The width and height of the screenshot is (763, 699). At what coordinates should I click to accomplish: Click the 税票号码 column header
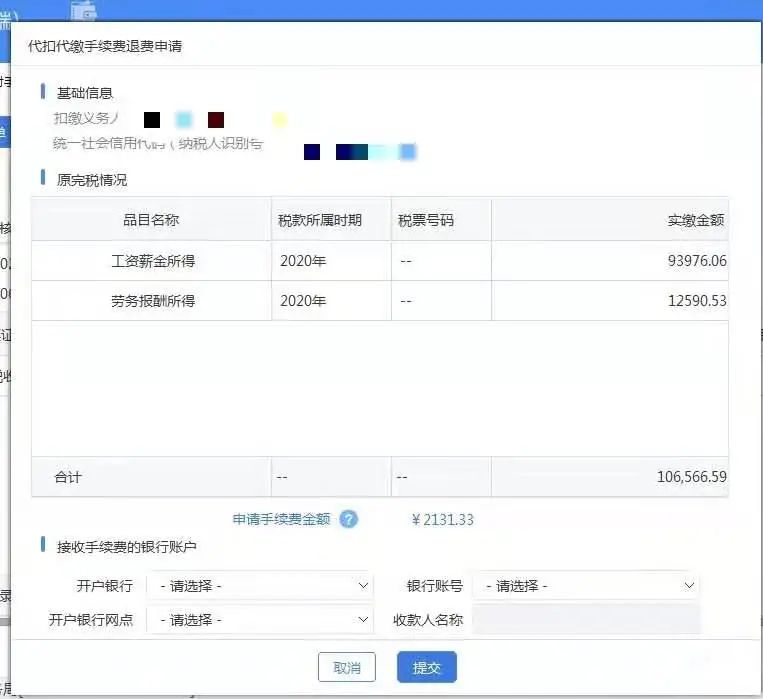click(x=426, y=220)
